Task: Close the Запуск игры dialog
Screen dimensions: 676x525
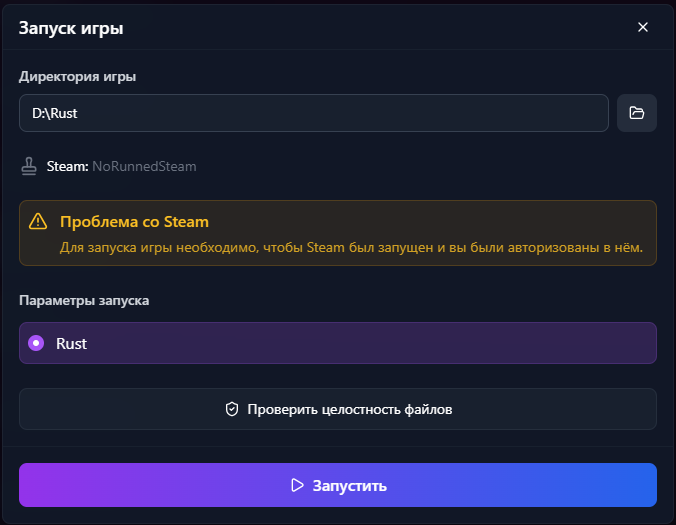Action: 643,27
